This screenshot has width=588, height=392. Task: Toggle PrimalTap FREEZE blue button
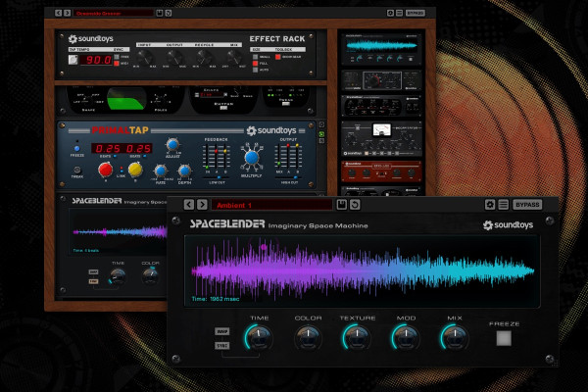76,148
